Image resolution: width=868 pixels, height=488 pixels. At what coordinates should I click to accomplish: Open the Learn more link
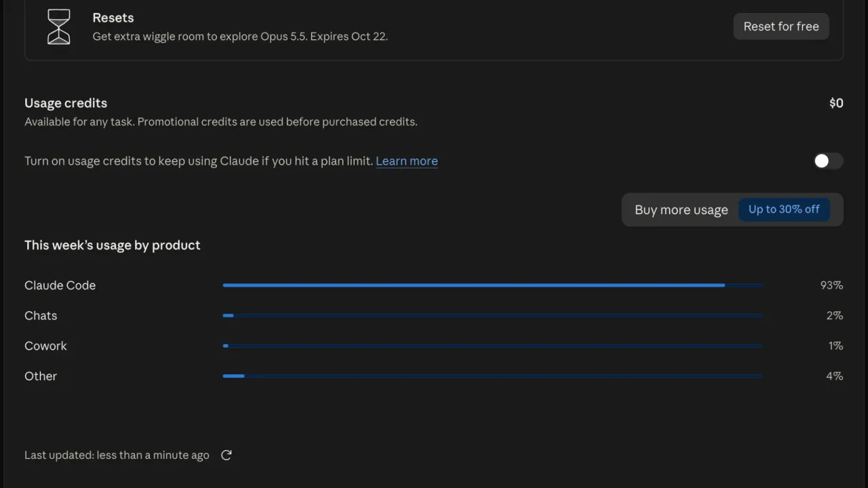pyautogui.click(x=407, y=161)
